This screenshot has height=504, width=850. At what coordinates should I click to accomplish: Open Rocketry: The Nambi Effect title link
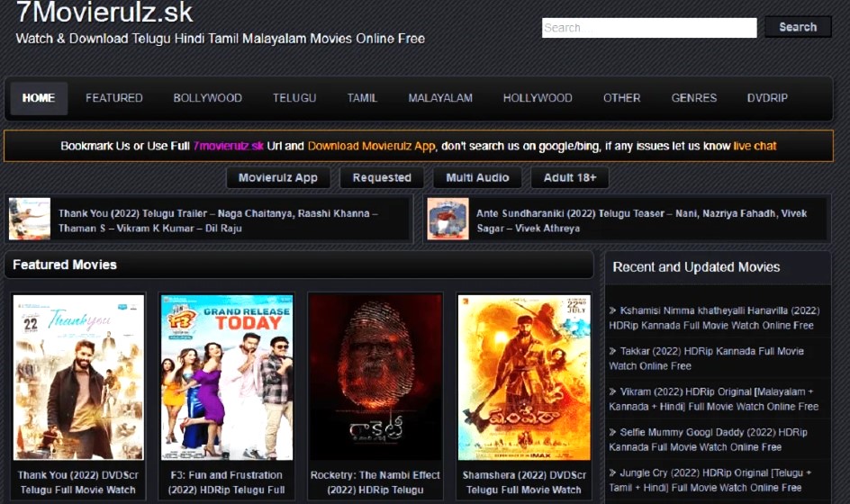pyautogui.click(x=375, y=482)
